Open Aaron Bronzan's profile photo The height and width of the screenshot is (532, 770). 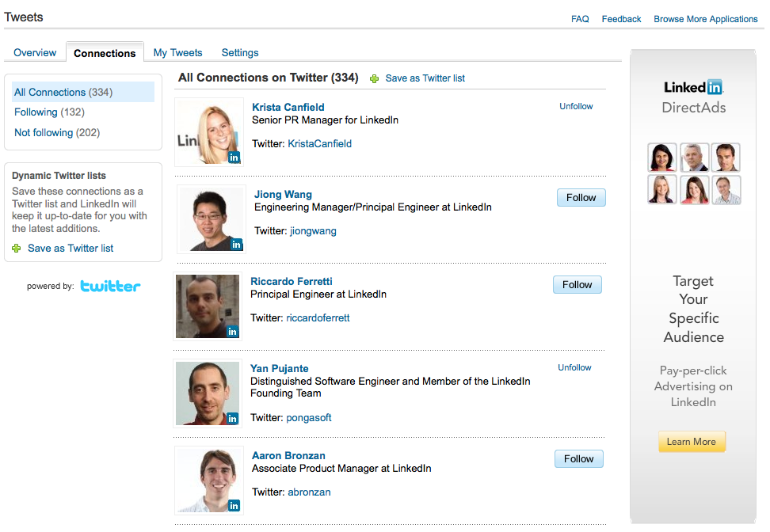point(208,481)
